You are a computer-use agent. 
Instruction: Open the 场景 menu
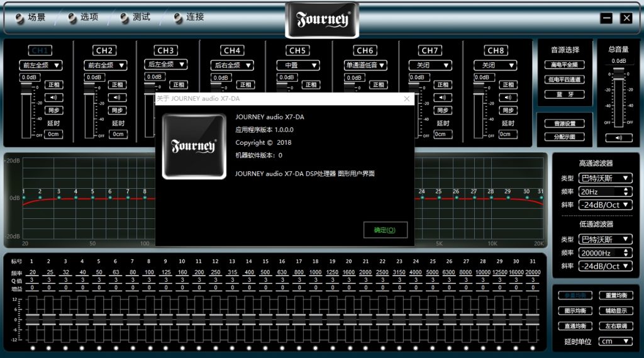coord(30,17)
